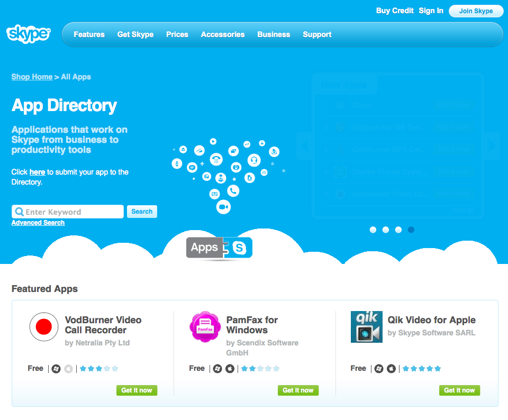Go to the previous carousel slide arrow
The height and width of the screenshot is (420, 508).
tap(304, 146)
